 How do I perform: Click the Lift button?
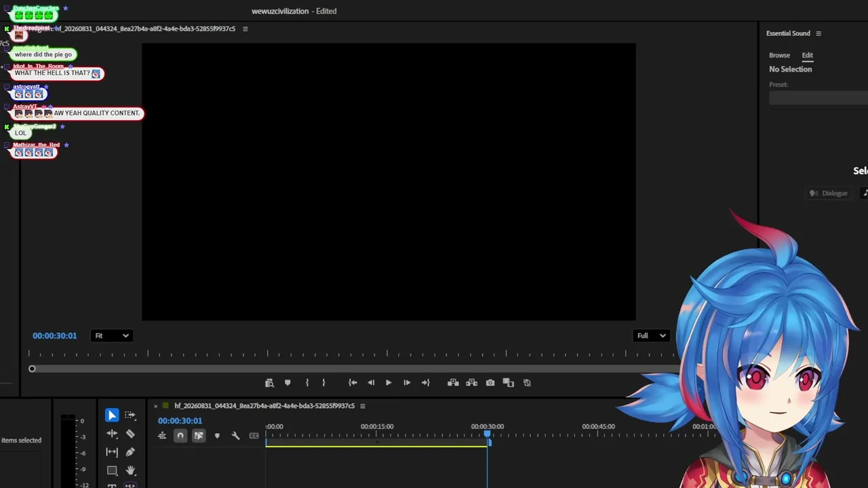point(453,383)
